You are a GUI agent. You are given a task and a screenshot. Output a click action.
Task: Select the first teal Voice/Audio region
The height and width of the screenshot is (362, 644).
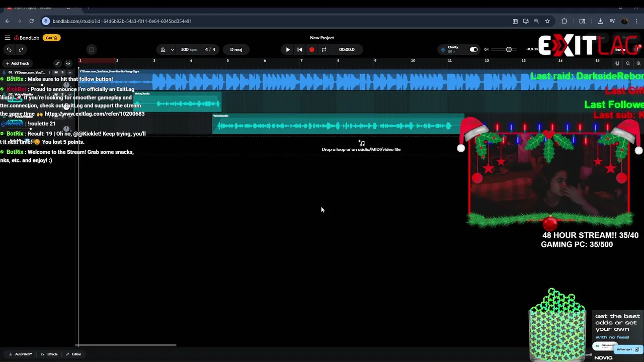177,102
